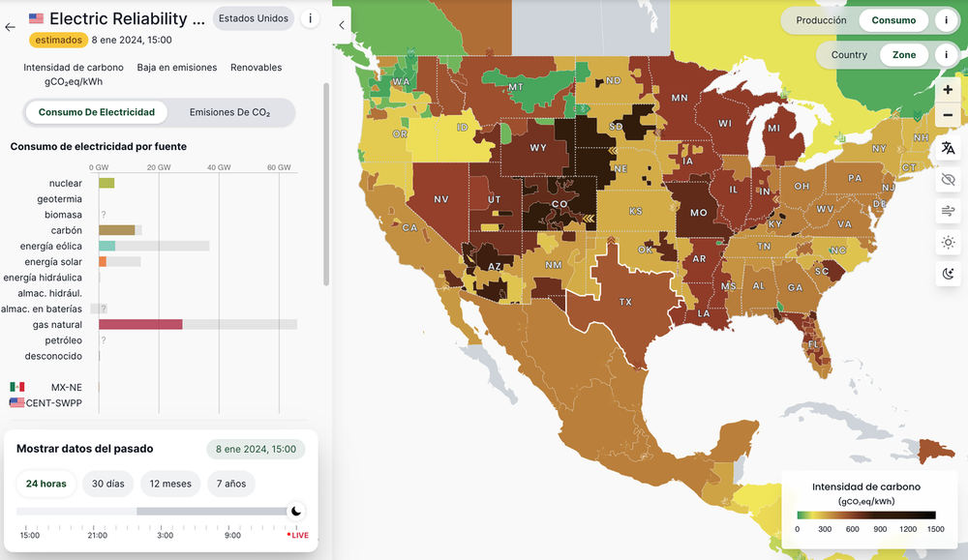Select the Consumo De Electricidad tab
Screen dimensions: 968x560
pos(97,112)
